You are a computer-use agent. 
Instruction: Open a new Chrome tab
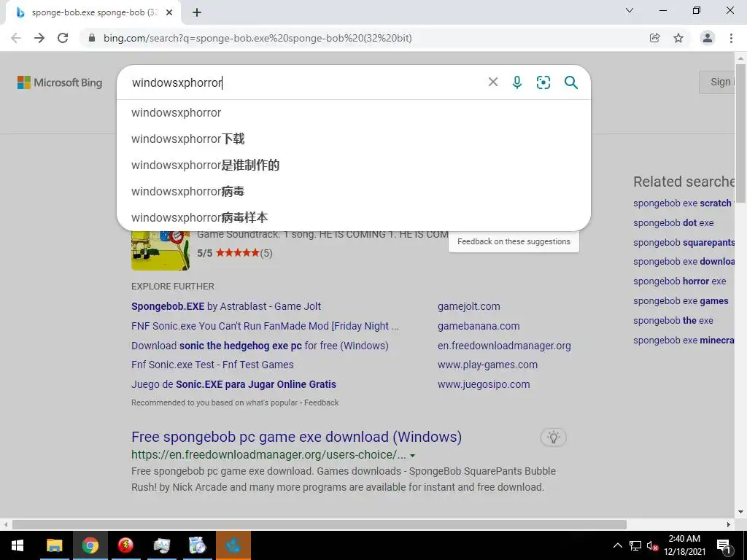(197, 12)
